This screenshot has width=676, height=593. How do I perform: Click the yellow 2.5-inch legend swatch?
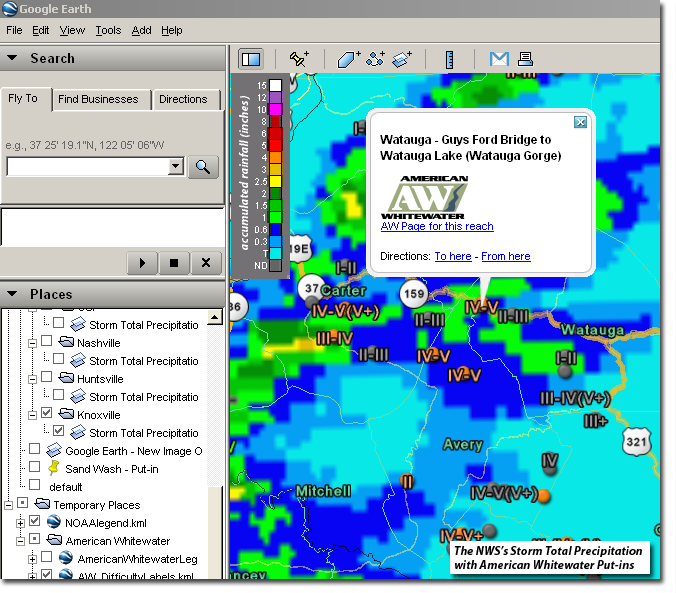click(x=275, y=182)
